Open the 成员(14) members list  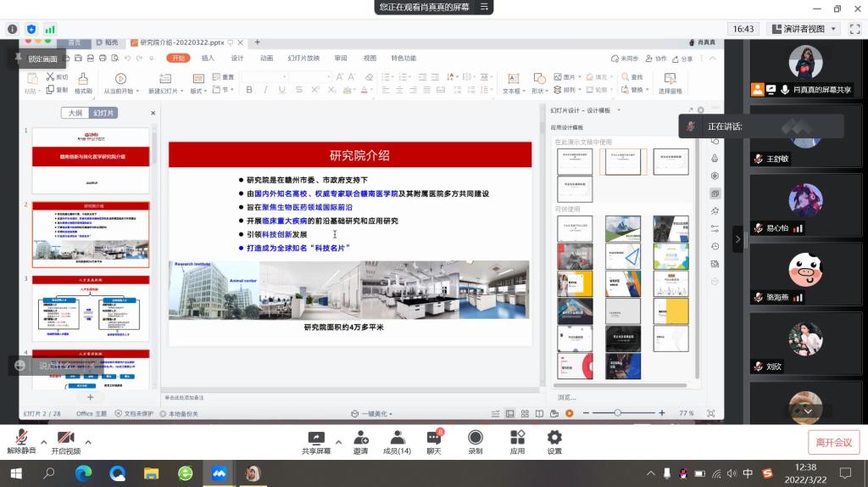tap(397, 439)
